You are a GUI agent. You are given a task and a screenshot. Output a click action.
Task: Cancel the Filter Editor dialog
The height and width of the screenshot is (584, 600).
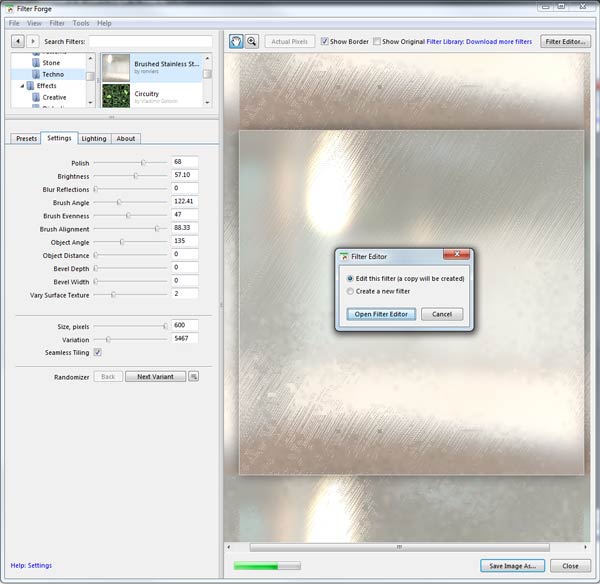tap(442, 314)
